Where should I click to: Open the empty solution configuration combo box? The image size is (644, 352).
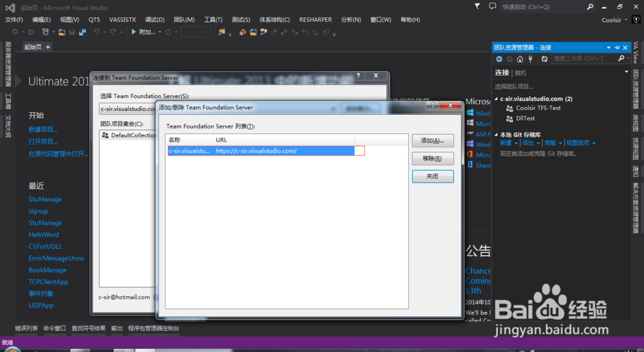click(x=196, y=32)
